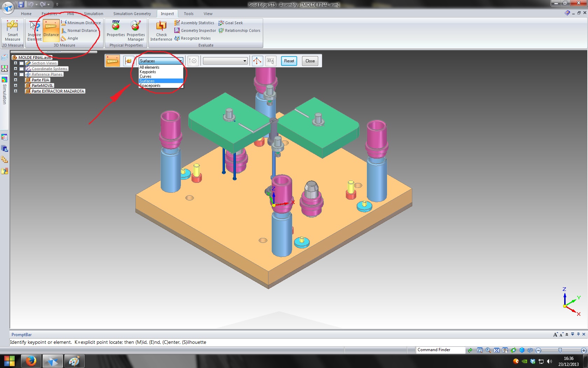
Task: Click the Zoom Area icon in status bar
Action: [x=480, y=350]
